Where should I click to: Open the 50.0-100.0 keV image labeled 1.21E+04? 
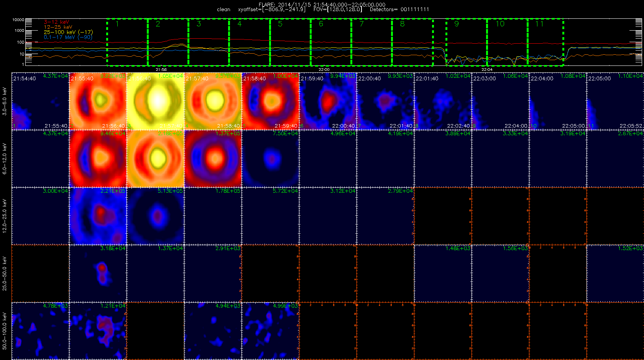[98, 331]
